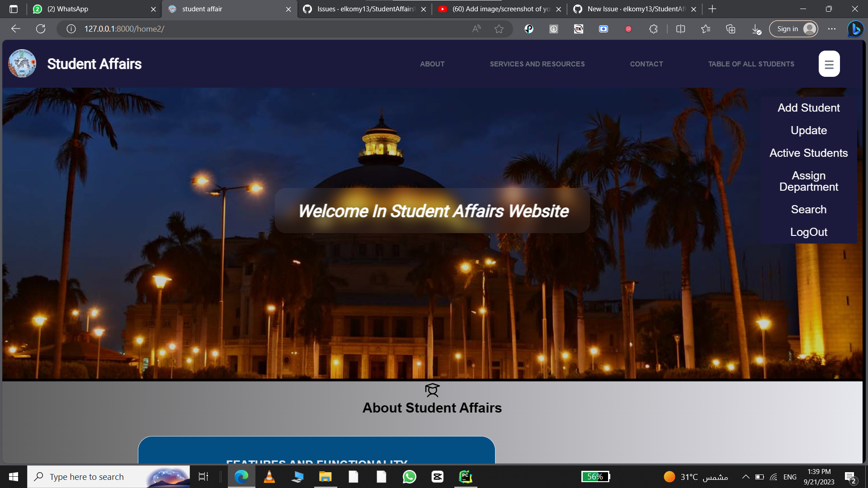Open browser Collections panel
Screen dimensions: 868x488
coord(730,28)
